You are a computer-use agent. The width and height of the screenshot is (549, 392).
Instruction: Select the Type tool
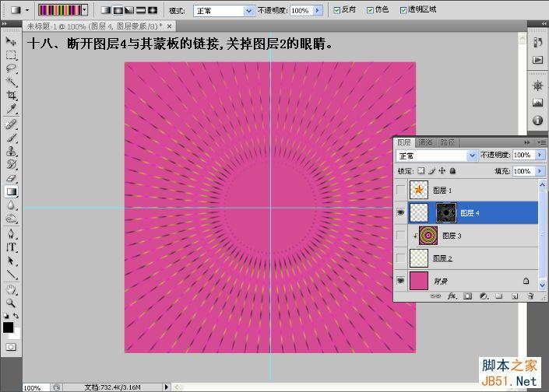(11, 247)
